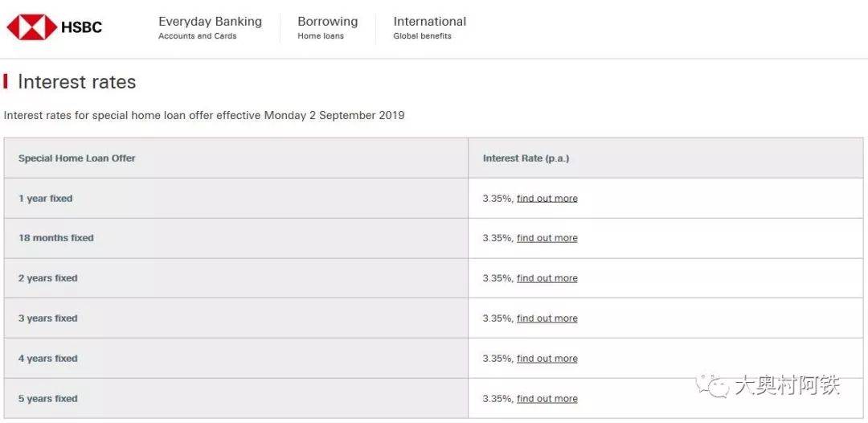This screenshot has width=868, height=423.
Task: Select the 5 years fixed row label
Action: (x=47, y=399)
